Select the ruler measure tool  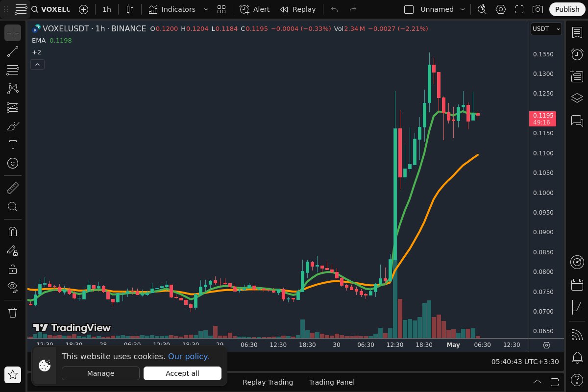click(13, 188)
